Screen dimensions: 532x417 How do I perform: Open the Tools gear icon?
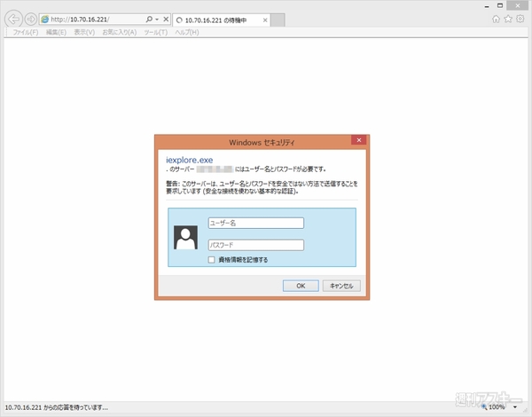point(520,19)
